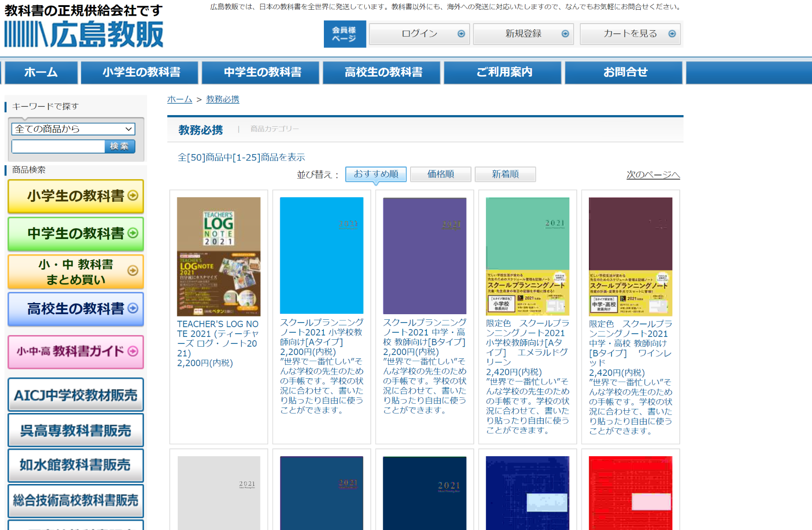Open 限定色 エメラルドグリーン product title link
This screenshot has height=530, width=812.
point(528,343)
